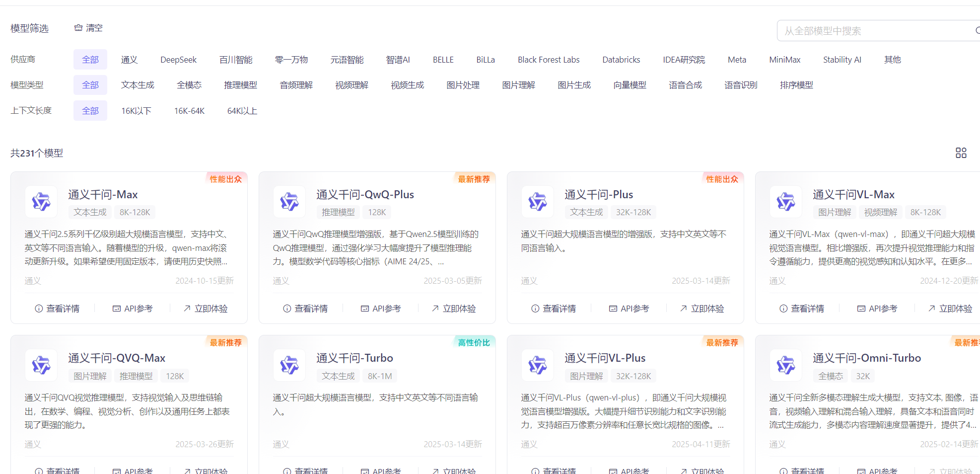
Task: Filter suppliers by 其他
Action: click(x=892, y=60)
